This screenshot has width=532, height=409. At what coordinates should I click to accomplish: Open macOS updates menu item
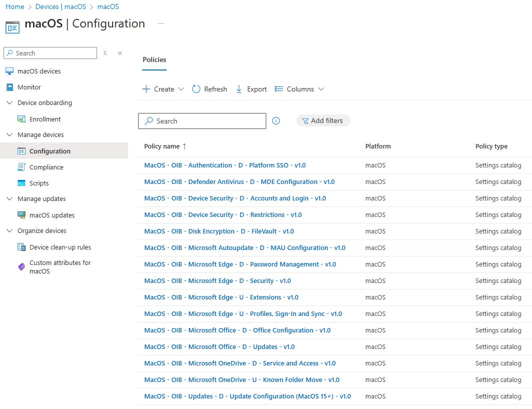point(52,215)
